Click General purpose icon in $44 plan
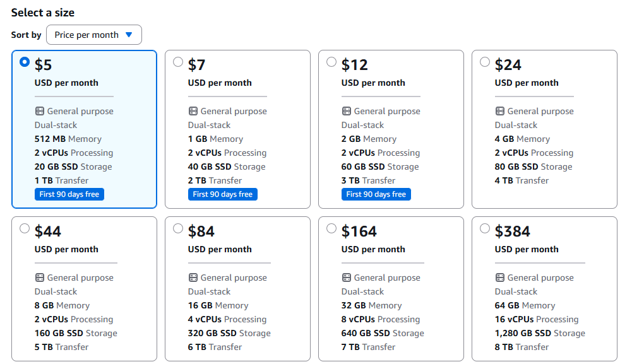Image resolution: width=644 pixels, height=362 pixels. coord(39,277)
